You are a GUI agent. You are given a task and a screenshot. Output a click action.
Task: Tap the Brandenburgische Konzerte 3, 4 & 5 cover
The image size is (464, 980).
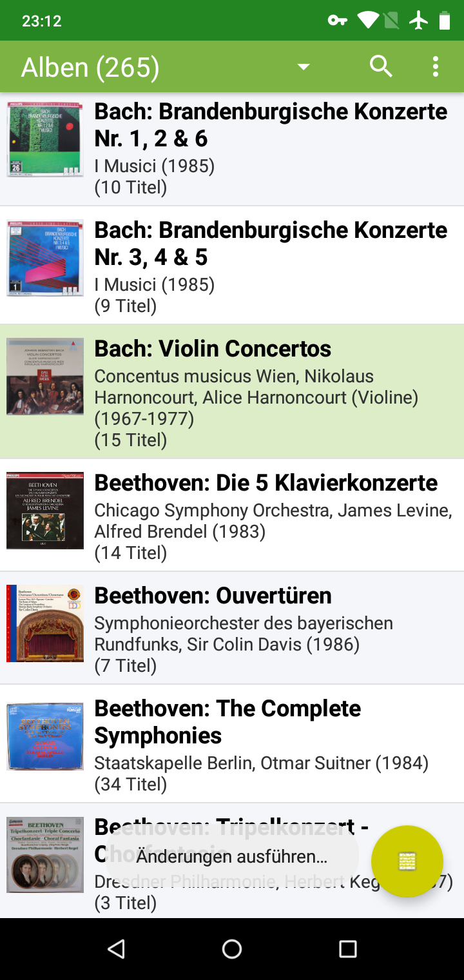click(x=45, y=258)
